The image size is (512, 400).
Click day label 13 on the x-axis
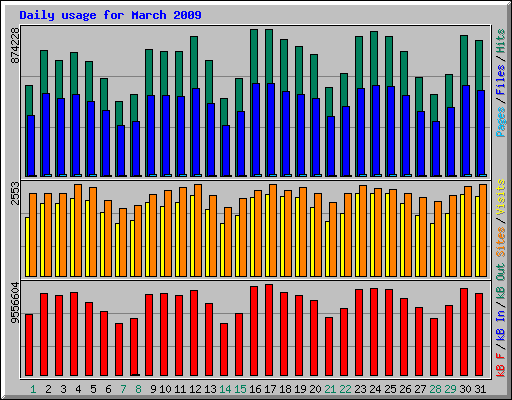coord(210,389)
